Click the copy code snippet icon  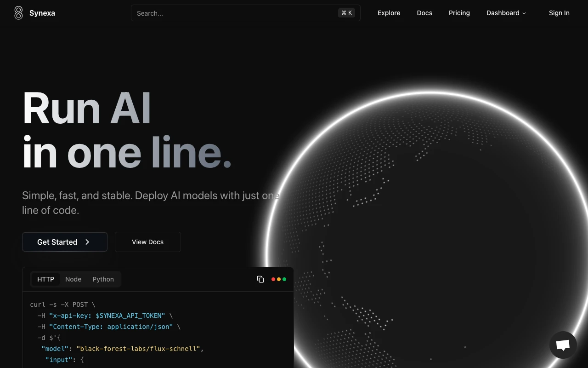[x=260, y=279]
